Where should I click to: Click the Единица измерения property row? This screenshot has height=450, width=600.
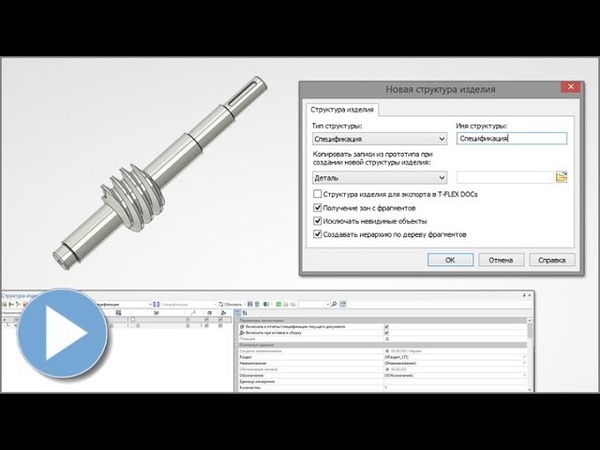click(x=381, y=382)
